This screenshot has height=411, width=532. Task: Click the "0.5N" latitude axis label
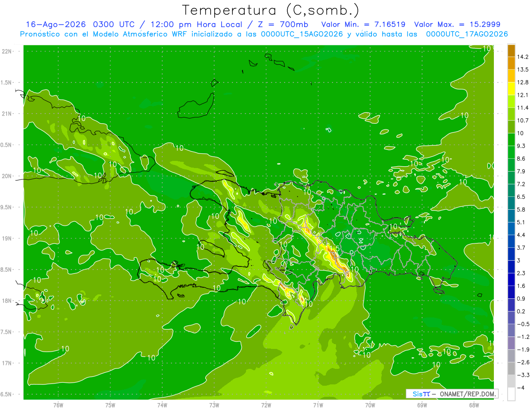pos(7,145)
